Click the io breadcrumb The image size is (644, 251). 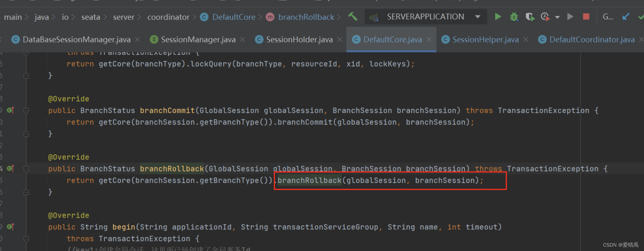[x=65, y=17]
